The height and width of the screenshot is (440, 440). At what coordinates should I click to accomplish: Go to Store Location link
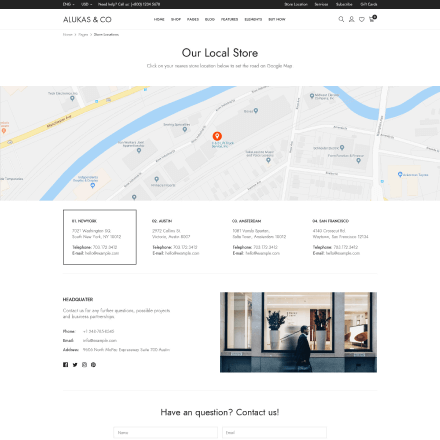click(x=296, y=4)
